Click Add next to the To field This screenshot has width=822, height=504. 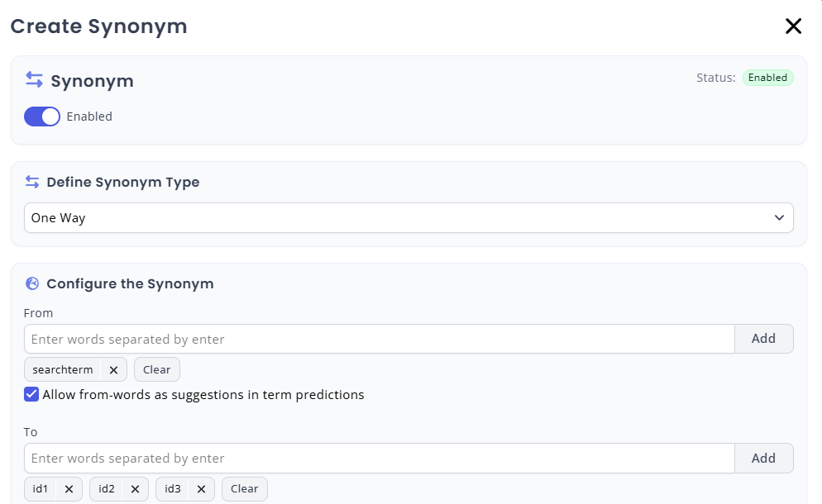click(x=763, y=458)
